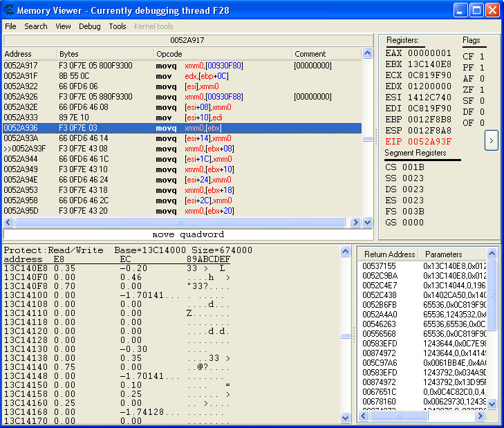
Task: Toggle the CF carry flag
Action: (x=474, y=57)
